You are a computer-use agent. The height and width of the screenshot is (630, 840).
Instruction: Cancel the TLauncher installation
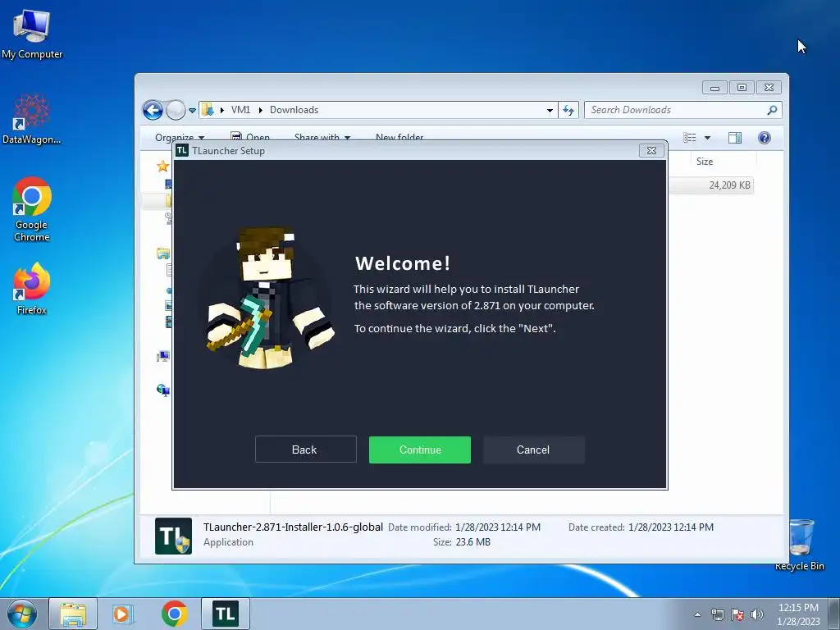533,450
